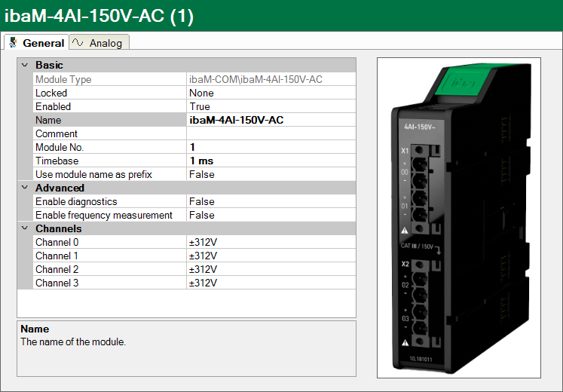Edit the Timebase value 1 ms
This screenshot has height=392, width=563.
coord(271,161)
